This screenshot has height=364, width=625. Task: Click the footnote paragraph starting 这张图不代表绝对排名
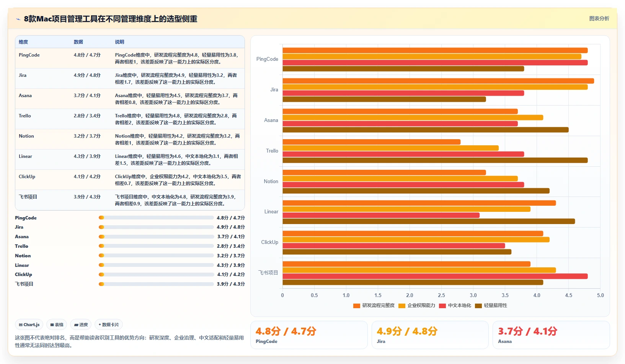pyautogui.click(x=129, y=341)
